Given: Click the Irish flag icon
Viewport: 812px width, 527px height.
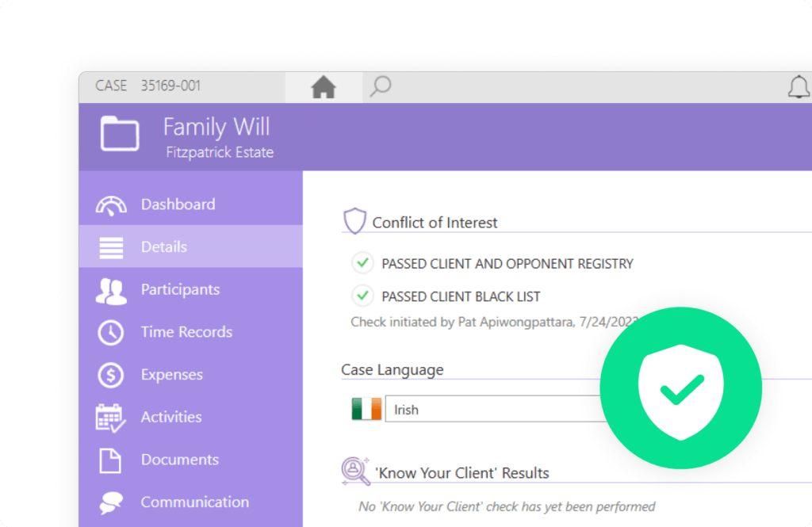Looking at the screenshot, I should (366, 409).
